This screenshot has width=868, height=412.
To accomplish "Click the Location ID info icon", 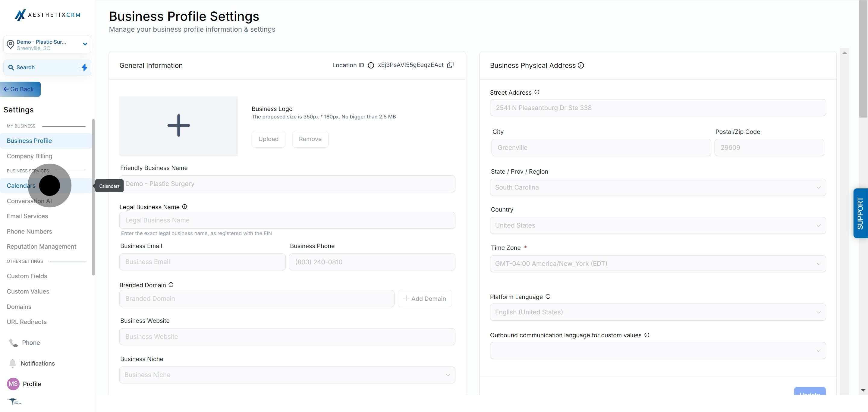I will 371,65.
